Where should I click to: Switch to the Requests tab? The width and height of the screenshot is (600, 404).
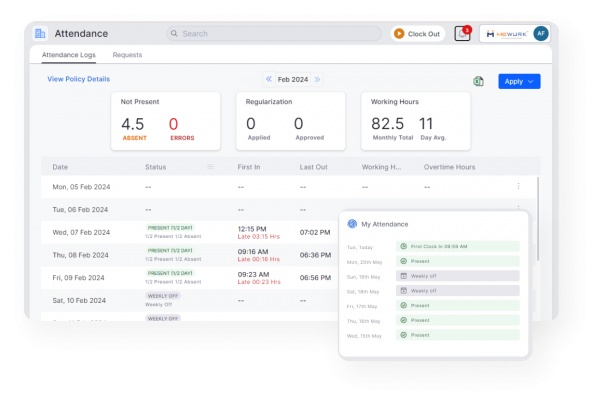(127, 55)
